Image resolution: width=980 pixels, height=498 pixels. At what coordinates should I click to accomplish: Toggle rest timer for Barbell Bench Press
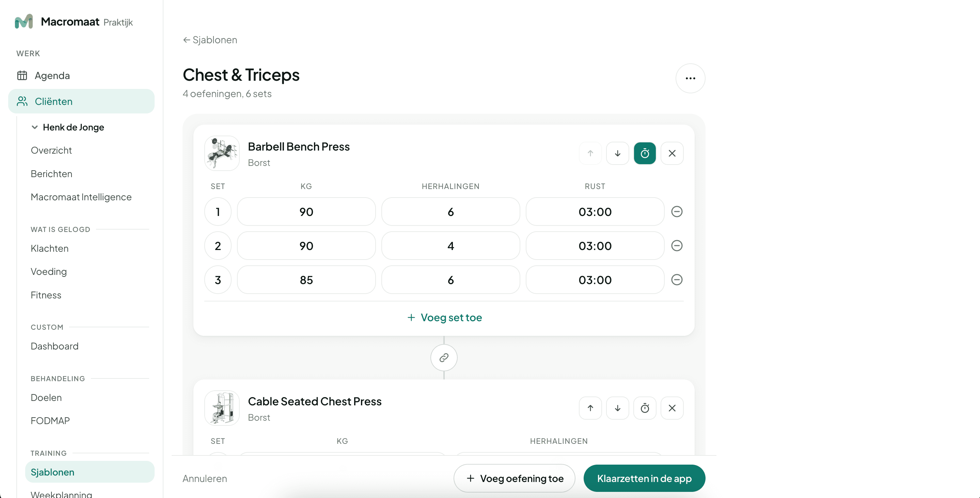click(x=645, y=153)
